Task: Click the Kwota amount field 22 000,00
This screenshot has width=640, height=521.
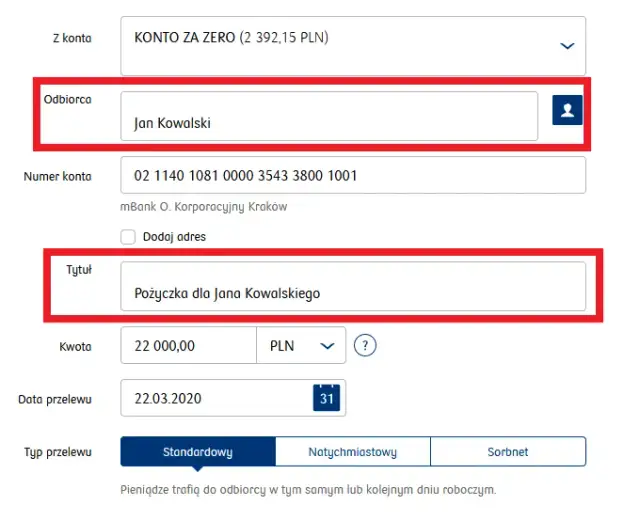Action: (188, 346)
